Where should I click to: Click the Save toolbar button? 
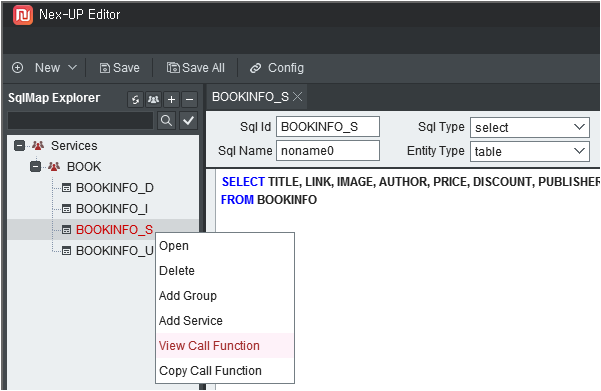[119, 68]
